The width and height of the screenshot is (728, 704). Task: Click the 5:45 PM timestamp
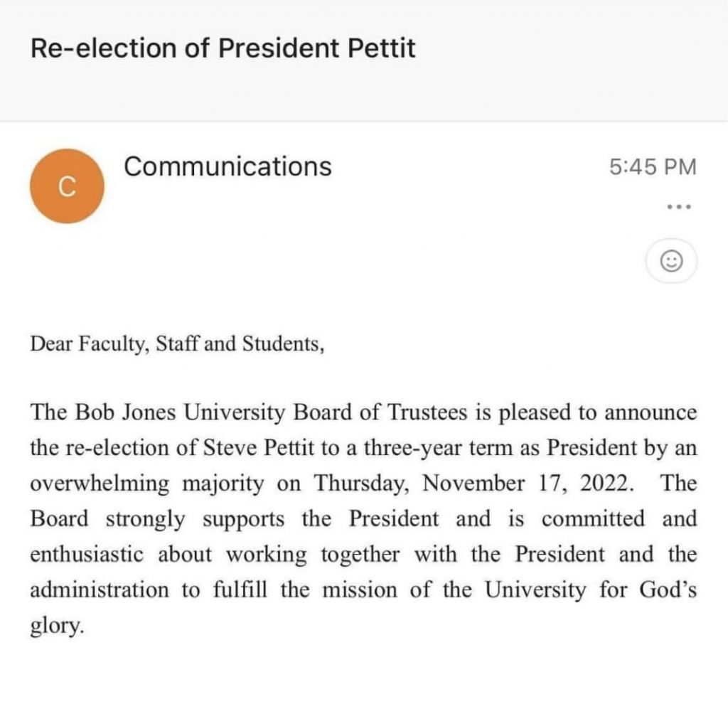653,166
